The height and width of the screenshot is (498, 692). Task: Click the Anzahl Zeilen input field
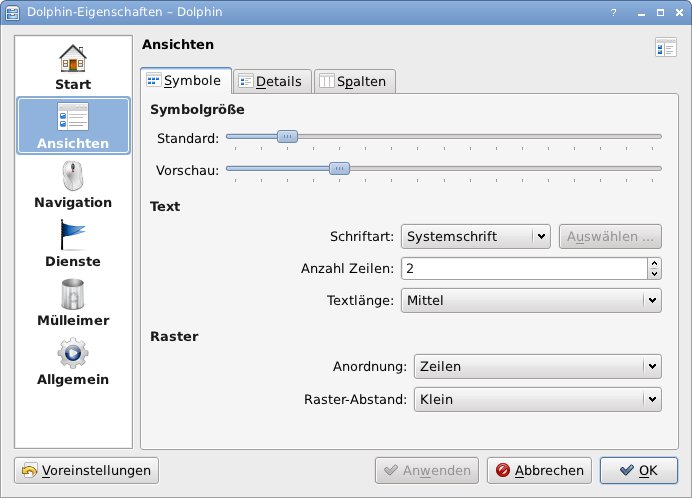[524, 268]
